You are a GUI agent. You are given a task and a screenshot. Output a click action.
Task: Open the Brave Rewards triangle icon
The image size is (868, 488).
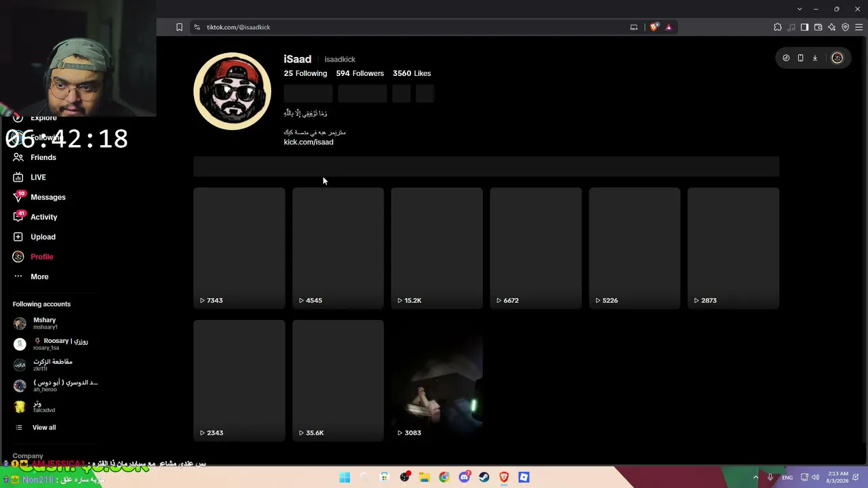pyautogui.click(x=669, y=27)
